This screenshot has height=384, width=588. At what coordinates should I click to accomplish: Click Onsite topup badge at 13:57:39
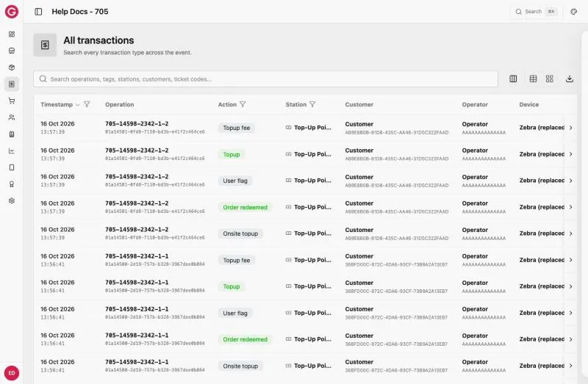240,233
